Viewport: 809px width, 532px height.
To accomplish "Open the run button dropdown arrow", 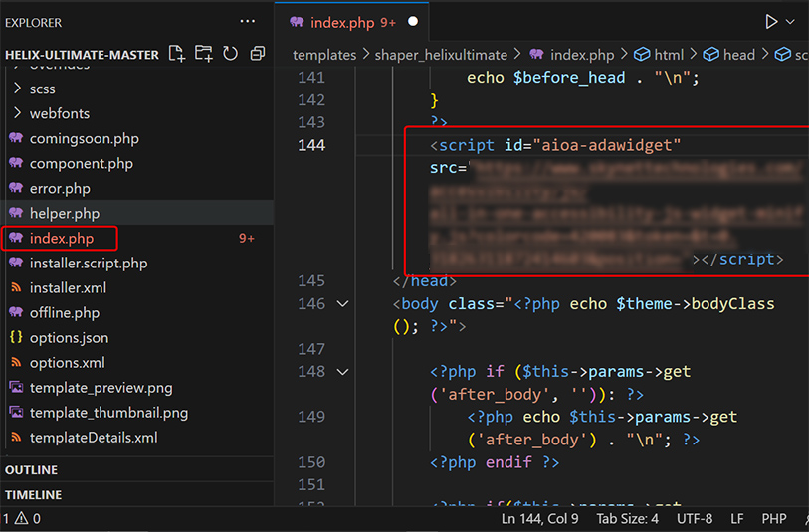I will coord(792,21).
